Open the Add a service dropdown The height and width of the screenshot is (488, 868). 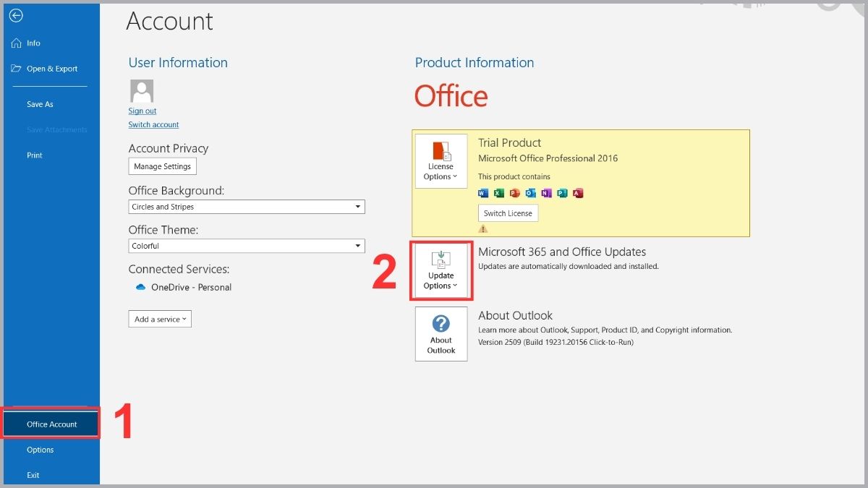point(160,319)
